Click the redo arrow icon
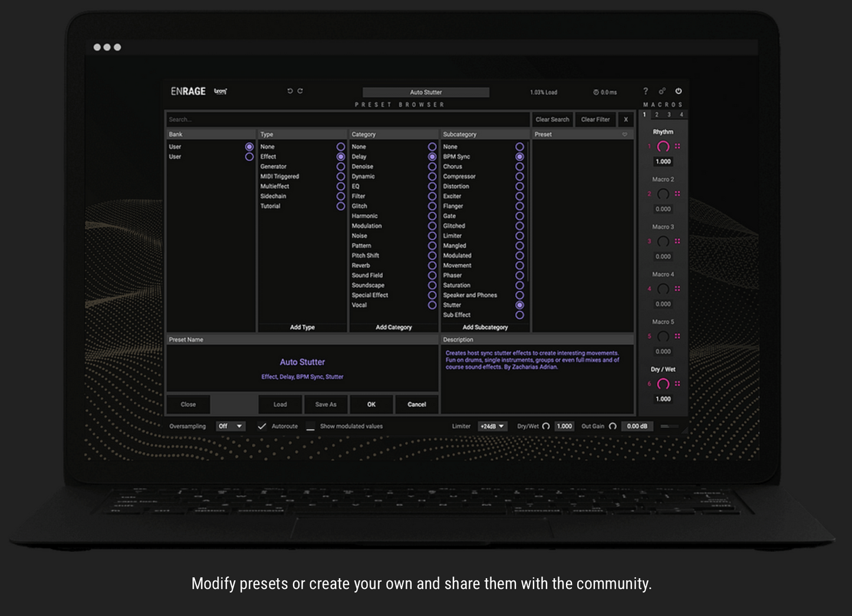The width and height of the screenshot is (852, 616). pos(300,91)
